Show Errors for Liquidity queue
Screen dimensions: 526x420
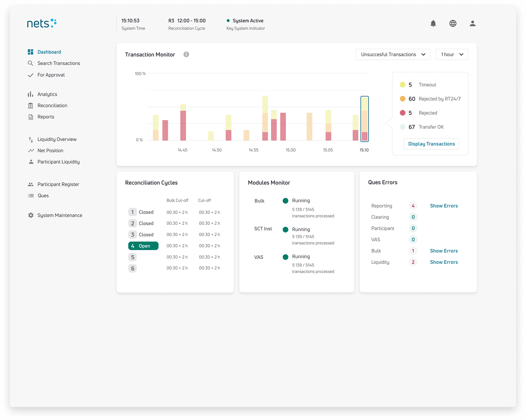click(x=444, y=262)
